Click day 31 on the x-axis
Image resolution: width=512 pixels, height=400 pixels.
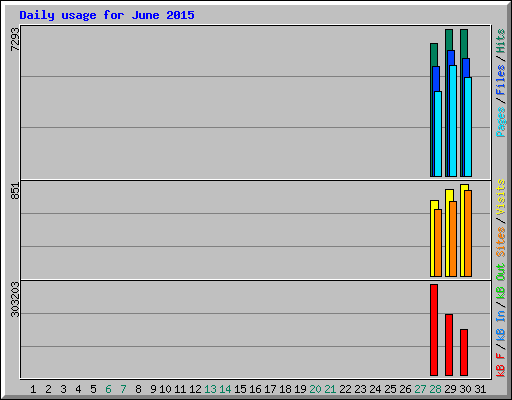coord(480,389)
